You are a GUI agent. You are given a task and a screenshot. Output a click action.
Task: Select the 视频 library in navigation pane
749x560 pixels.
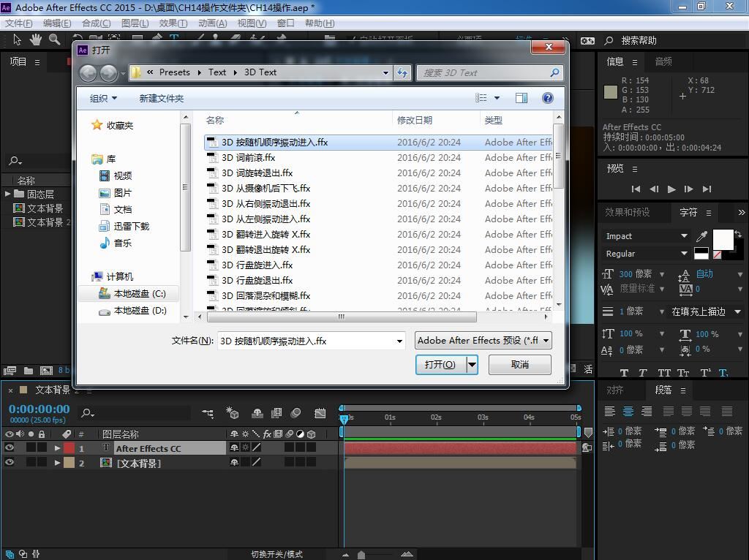(116, 175)
